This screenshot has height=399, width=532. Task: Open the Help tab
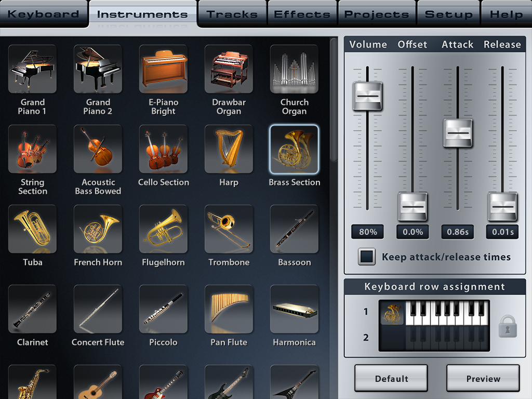pos(506,14)
